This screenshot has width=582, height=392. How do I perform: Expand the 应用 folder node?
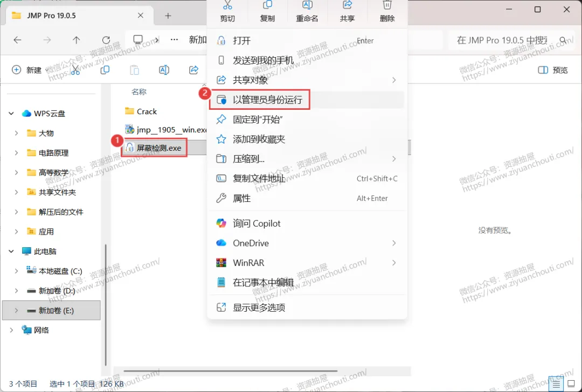pyautogui.click(x=16, y=232)
